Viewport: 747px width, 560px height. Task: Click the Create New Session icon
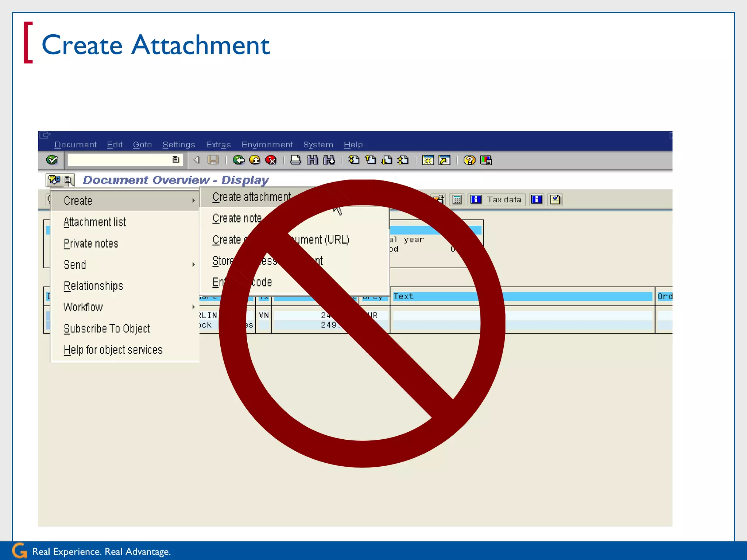428,160
